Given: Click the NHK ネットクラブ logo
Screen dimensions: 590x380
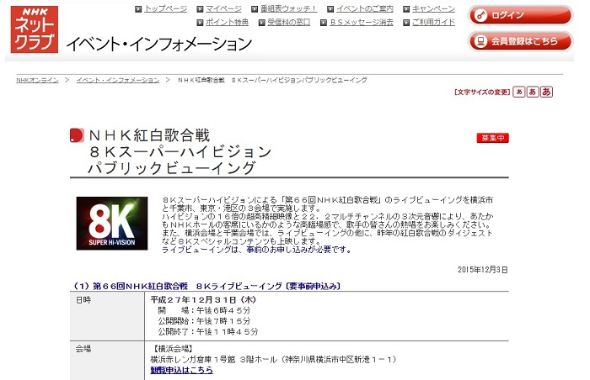Looking at the screenshot, I should point(34,29).
